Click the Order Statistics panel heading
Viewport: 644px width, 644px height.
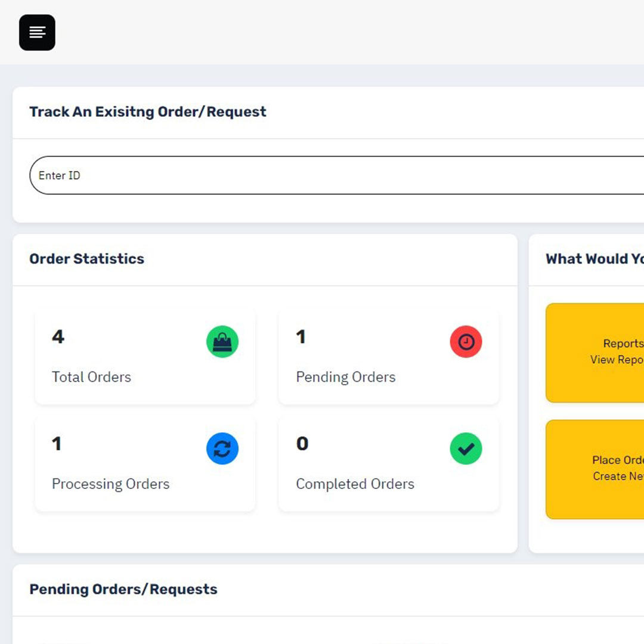point(86,259)
